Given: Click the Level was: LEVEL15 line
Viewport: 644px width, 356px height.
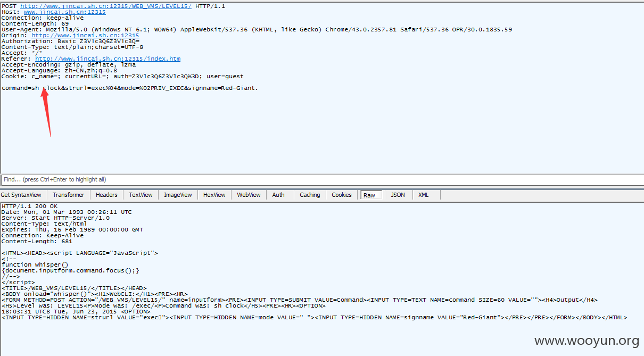Looking at the screenshot, I should (163, 305).
